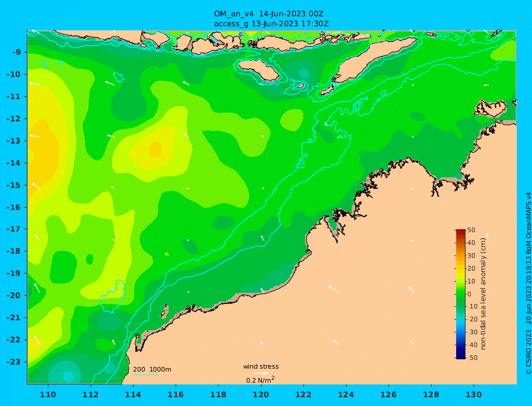Click color bar tick label 40
Screen dimensions: 532x406
pyautogui.click(x=471, y=243)
